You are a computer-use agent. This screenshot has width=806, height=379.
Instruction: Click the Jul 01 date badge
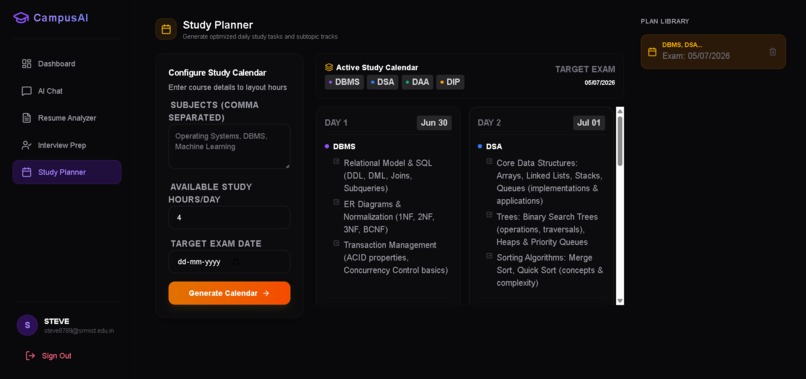click(x=589, y=123)
